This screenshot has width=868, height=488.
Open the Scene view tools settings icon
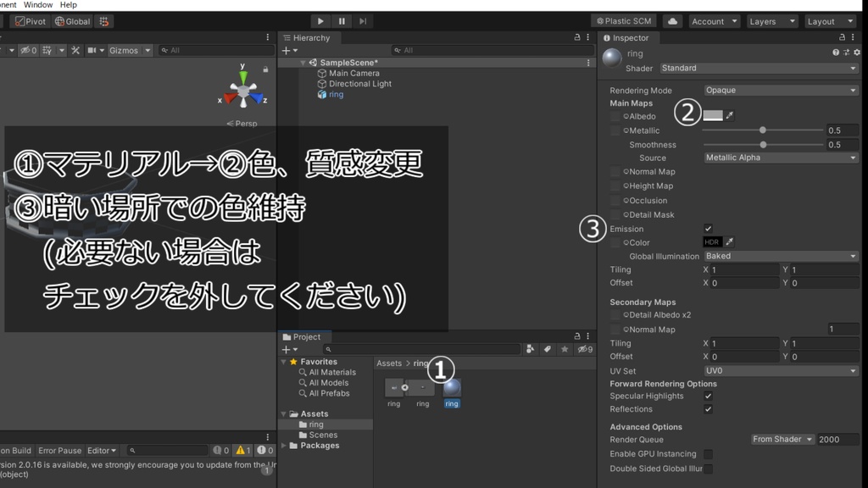coord(75,50)
